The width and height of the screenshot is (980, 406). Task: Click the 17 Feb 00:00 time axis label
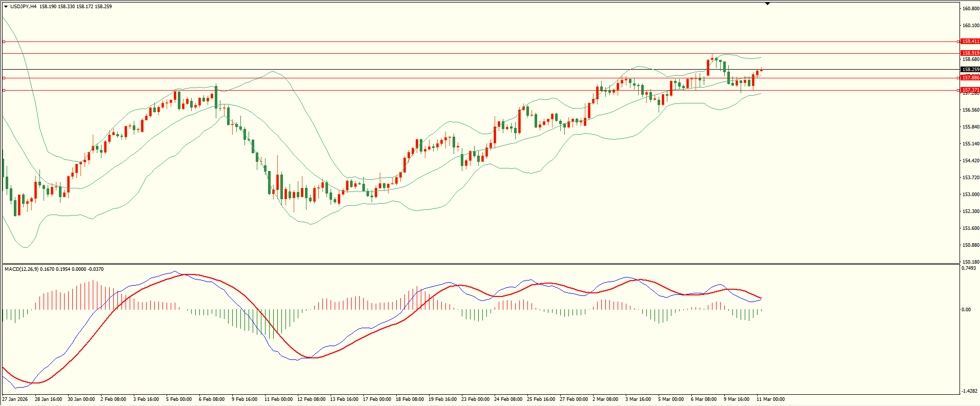pyautogui.click(x=377, y=399)
